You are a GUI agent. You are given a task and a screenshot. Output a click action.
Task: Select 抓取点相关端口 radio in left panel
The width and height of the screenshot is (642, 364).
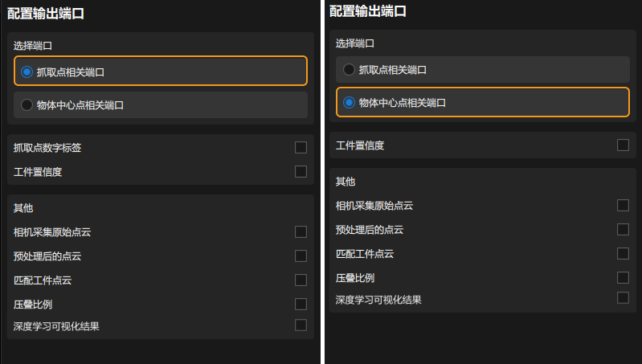click(27, 72)
